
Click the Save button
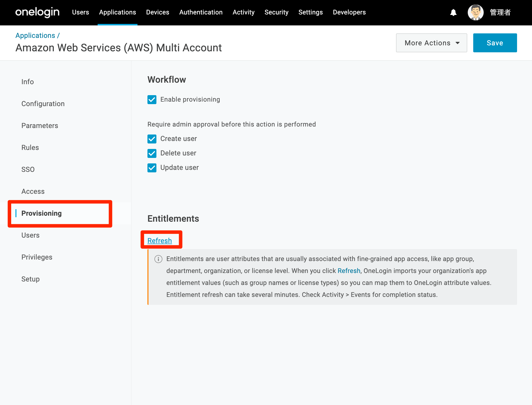[495, 43]
